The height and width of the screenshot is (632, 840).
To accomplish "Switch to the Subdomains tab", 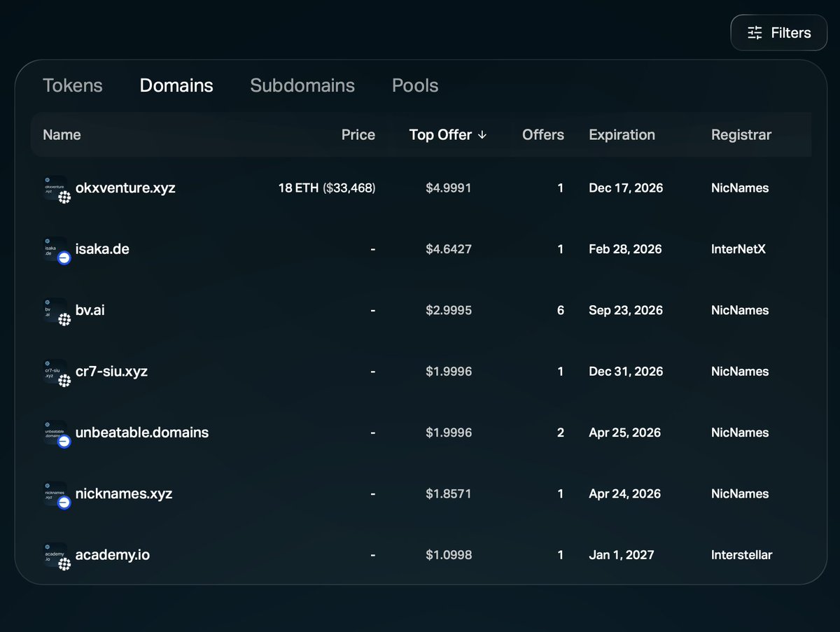I will pos(302,85).
